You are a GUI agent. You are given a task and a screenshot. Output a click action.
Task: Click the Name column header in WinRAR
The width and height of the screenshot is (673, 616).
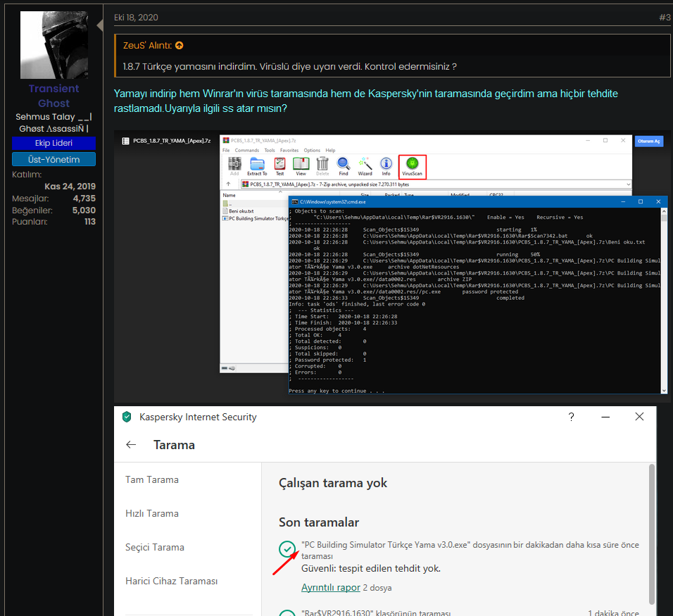click(x=229, y=195)
